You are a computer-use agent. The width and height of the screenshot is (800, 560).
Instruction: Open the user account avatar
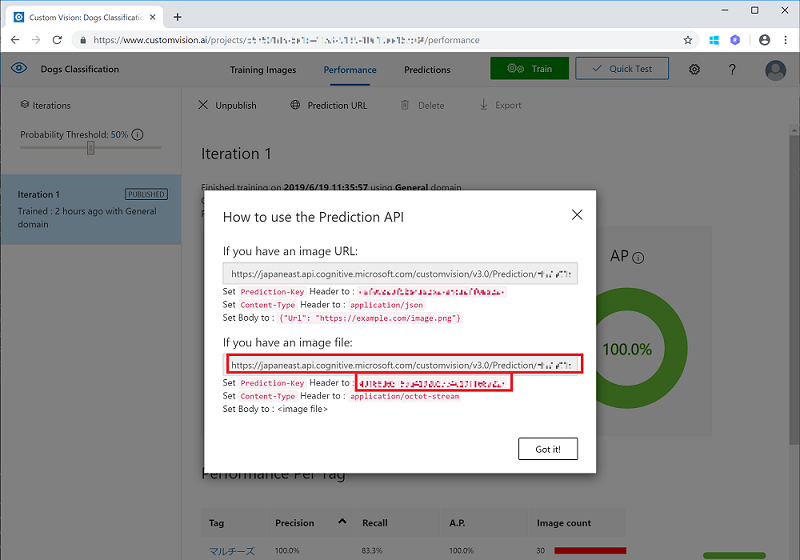[776, 70]
